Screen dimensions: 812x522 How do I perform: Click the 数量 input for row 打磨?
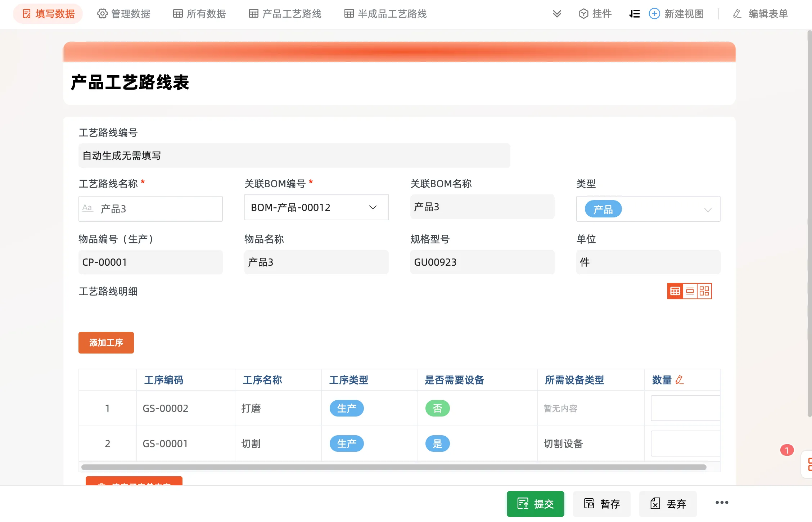[685, 408]
